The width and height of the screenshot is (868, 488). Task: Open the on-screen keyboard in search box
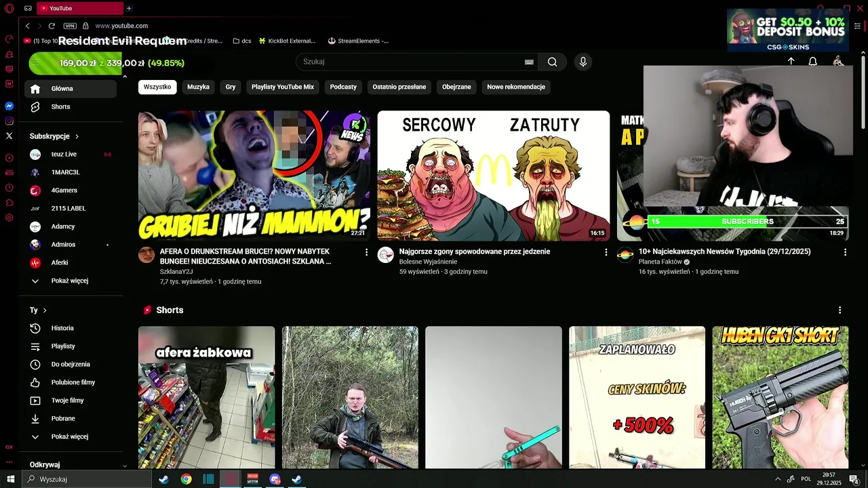(x=529, y=62)
